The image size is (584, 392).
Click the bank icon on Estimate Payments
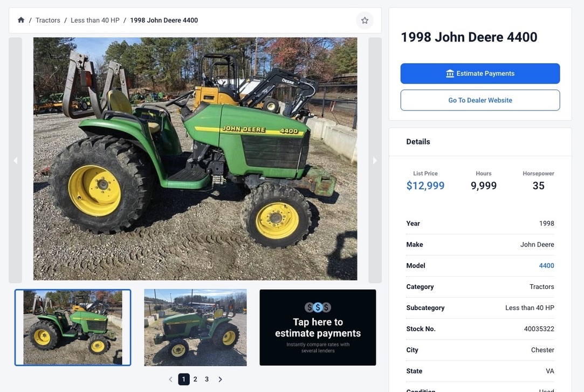pyautogui.click(x=450, y=74)
